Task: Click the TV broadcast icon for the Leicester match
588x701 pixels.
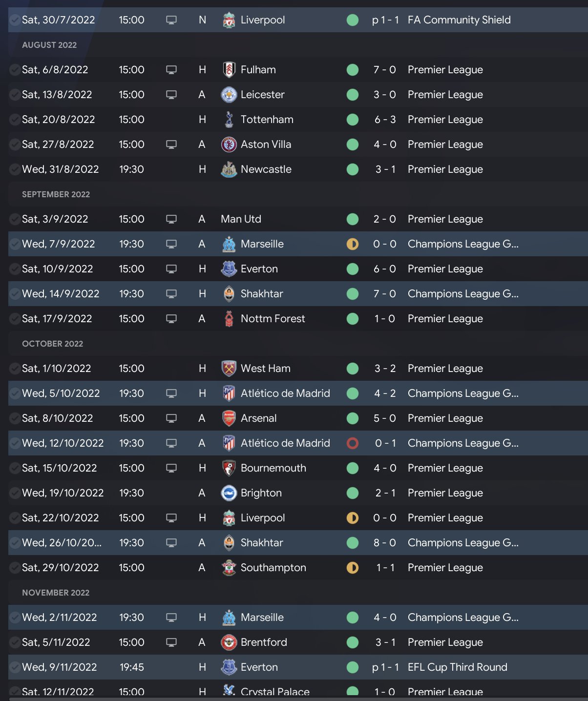Action: point(171,95)
